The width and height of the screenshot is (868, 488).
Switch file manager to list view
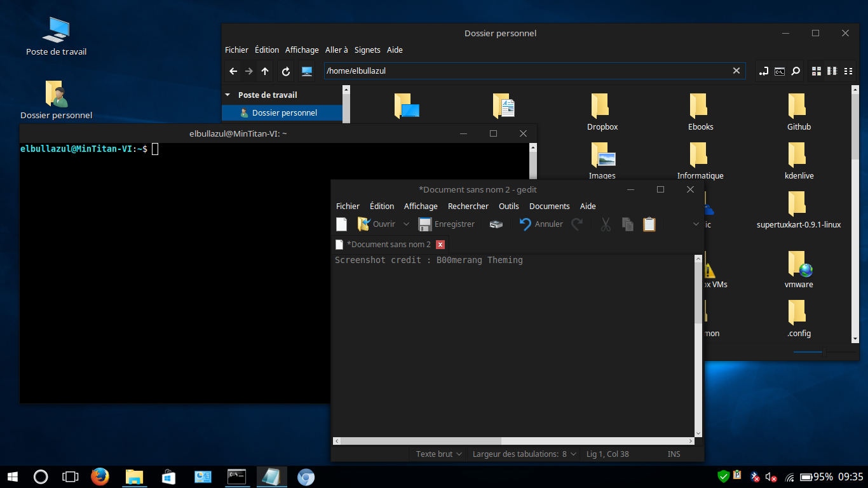[x=848, y=71]
